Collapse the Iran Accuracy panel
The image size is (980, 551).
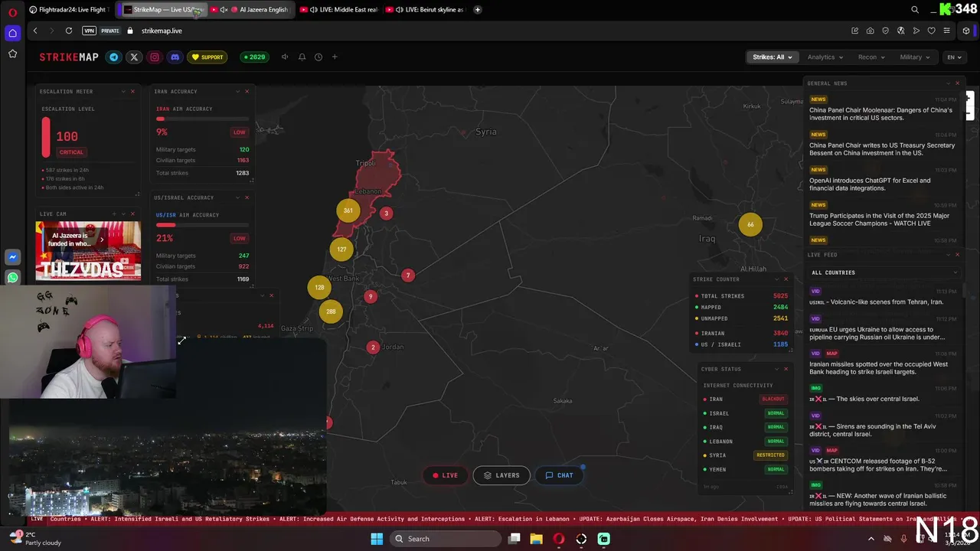pos(237,91)
